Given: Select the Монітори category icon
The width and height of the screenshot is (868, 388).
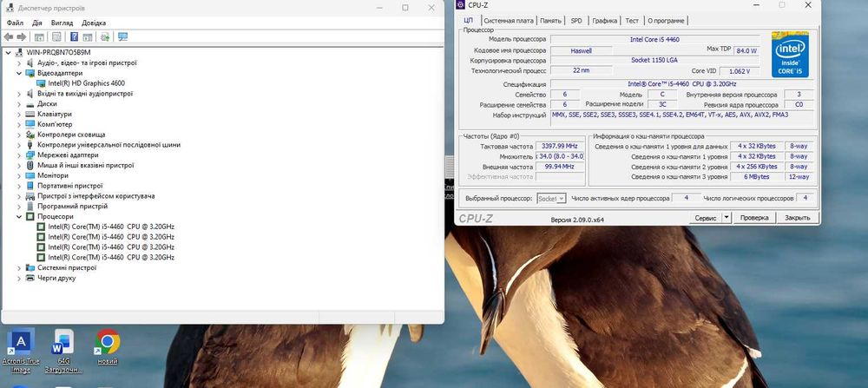Looking at the screenshot, I should click(x=30, y=175).
